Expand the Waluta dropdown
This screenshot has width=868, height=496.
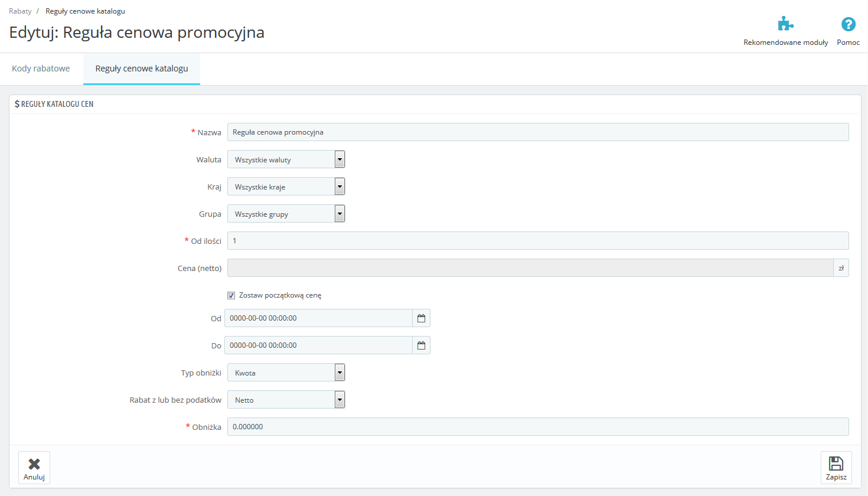286,159
